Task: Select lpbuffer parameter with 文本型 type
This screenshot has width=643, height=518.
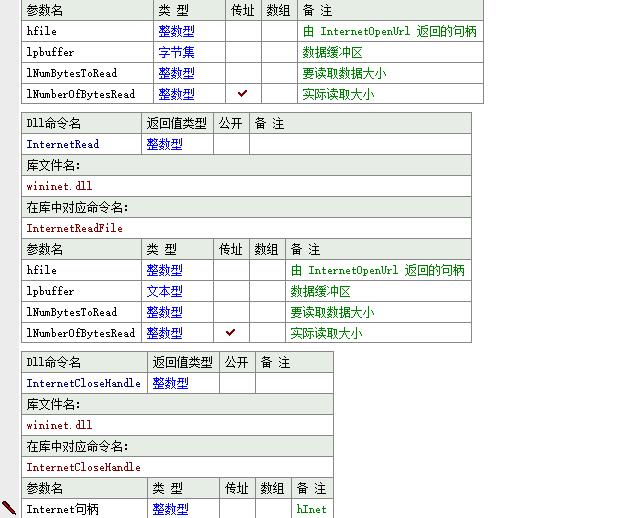Action: point(50,291)
